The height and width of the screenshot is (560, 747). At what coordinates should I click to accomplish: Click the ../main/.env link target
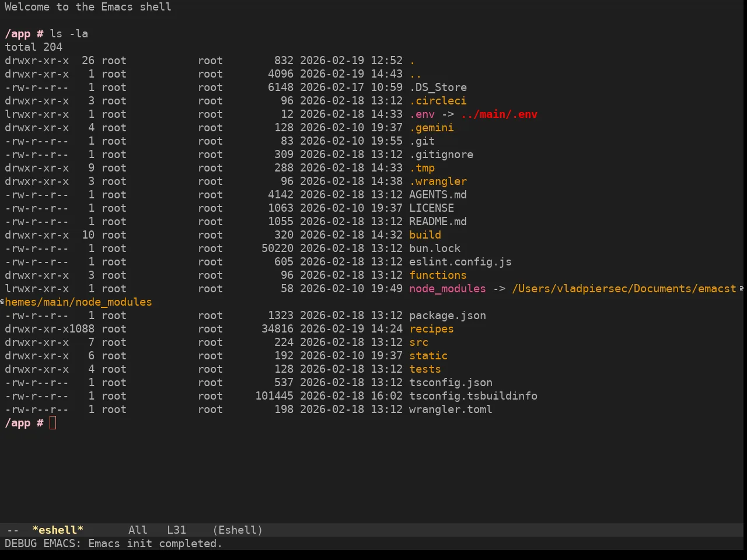click(x=499, y=114)
